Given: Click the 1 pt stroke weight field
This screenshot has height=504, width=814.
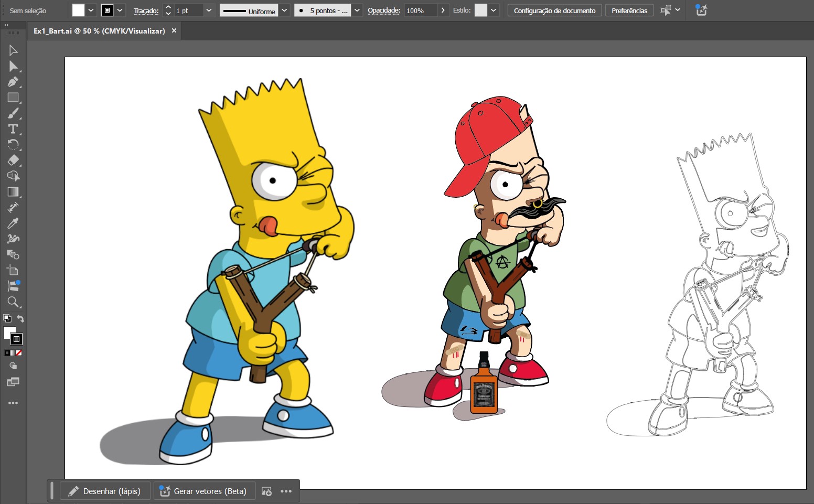Looking at the screenshot, I should pos(188,10).
